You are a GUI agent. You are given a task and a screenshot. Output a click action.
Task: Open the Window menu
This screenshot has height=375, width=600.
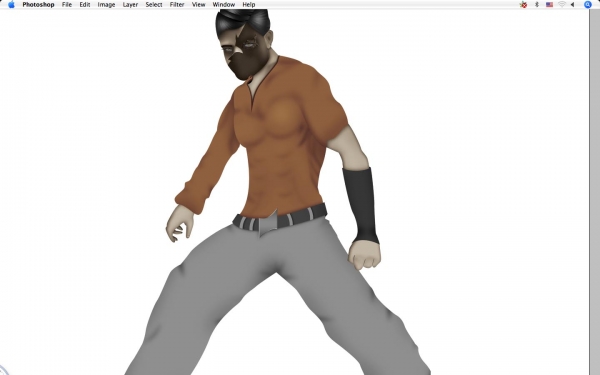224,5
